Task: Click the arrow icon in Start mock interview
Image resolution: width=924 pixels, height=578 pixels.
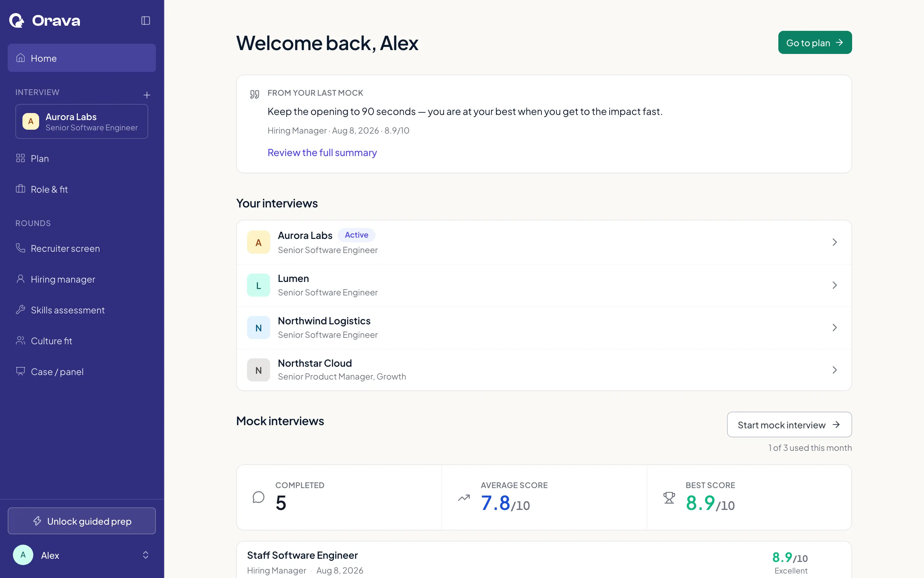Action: [x=836, y=425]
